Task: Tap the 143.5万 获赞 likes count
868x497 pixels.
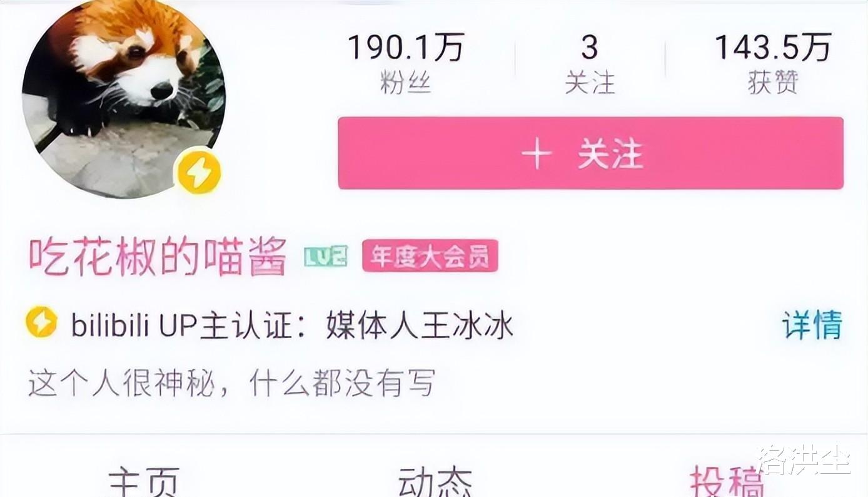Action: 773,64
